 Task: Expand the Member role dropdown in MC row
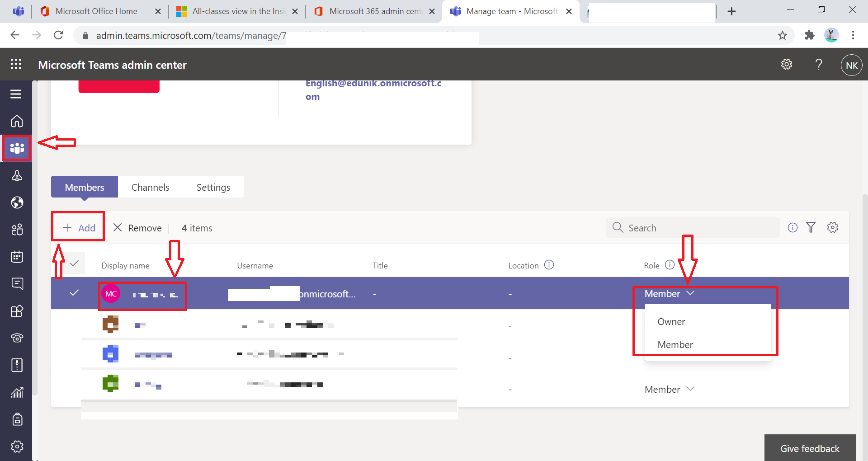[669, 294]
